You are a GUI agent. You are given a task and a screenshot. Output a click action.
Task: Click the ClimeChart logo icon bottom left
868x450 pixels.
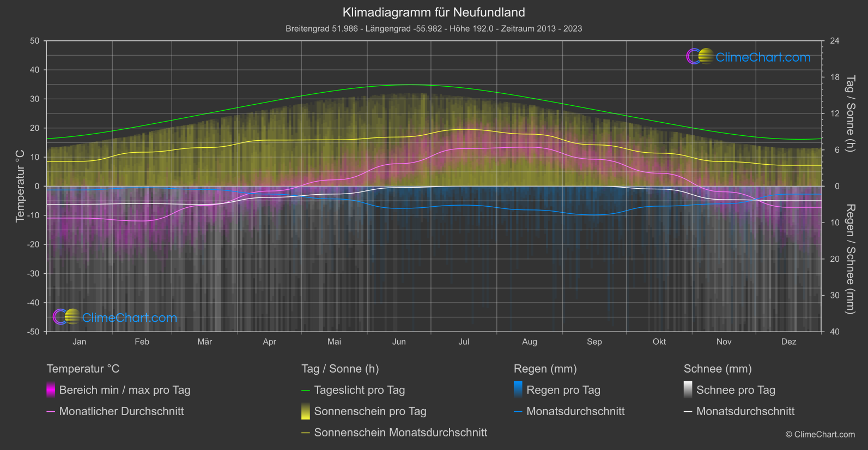tap(66, 317)
